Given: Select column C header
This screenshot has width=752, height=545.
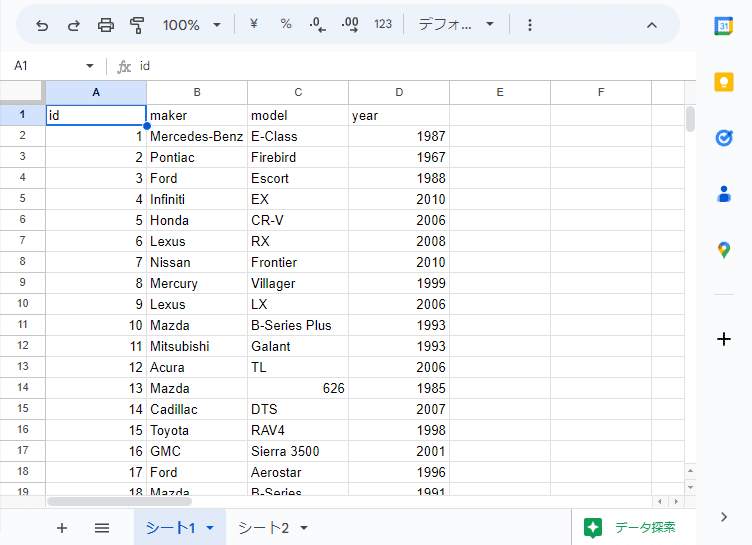Looking at the screenshot, I should click(x=298, y=92).
